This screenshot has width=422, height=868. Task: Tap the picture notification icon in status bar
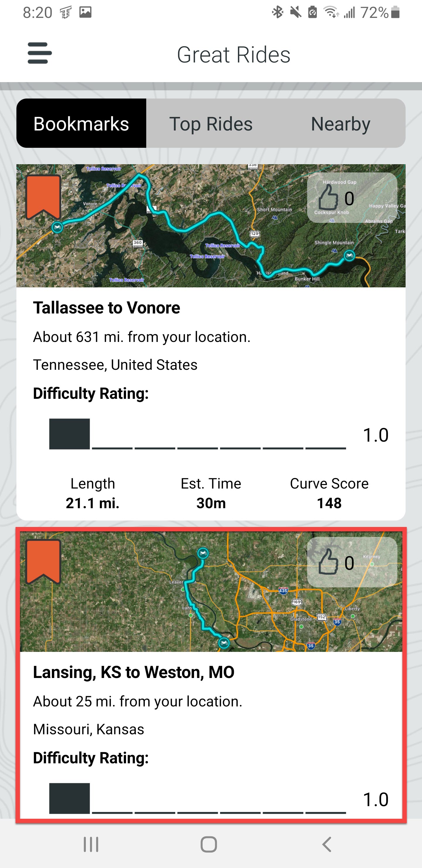86,13
